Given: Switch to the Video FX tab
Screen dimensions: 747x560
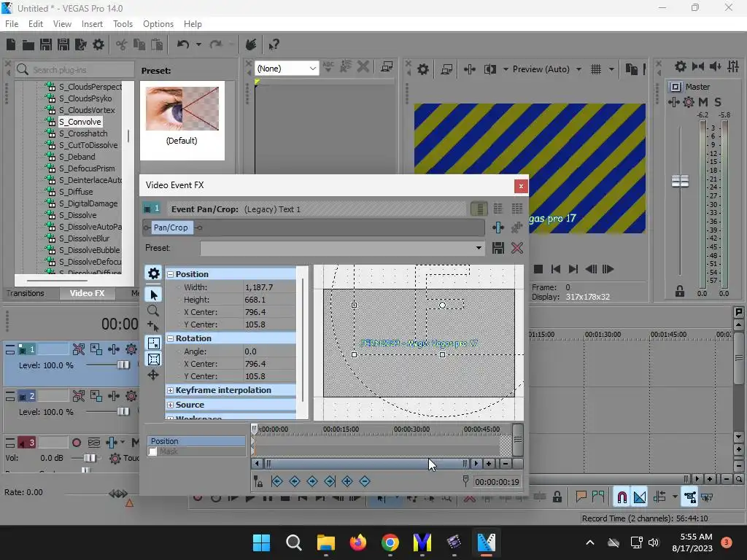Looking at the screenshot, I should point(87,293).
